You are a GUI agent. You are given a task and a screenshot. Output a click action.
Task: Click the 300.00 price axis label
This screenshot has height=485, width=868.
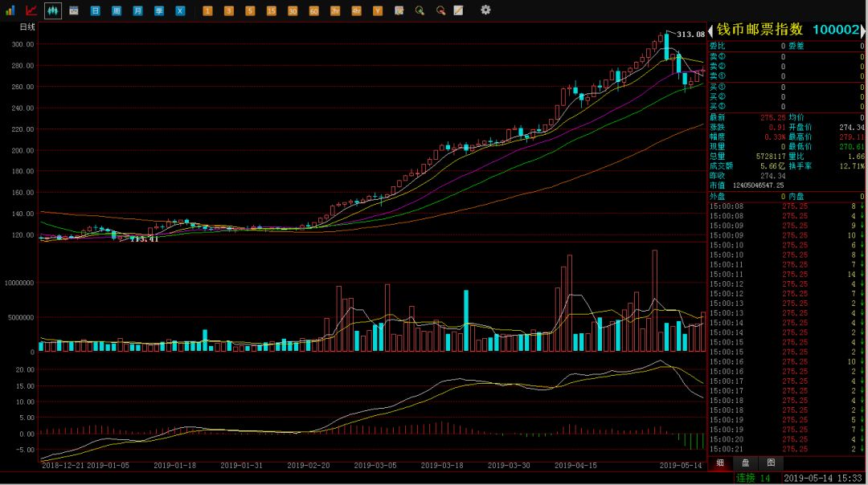(23, 44)
